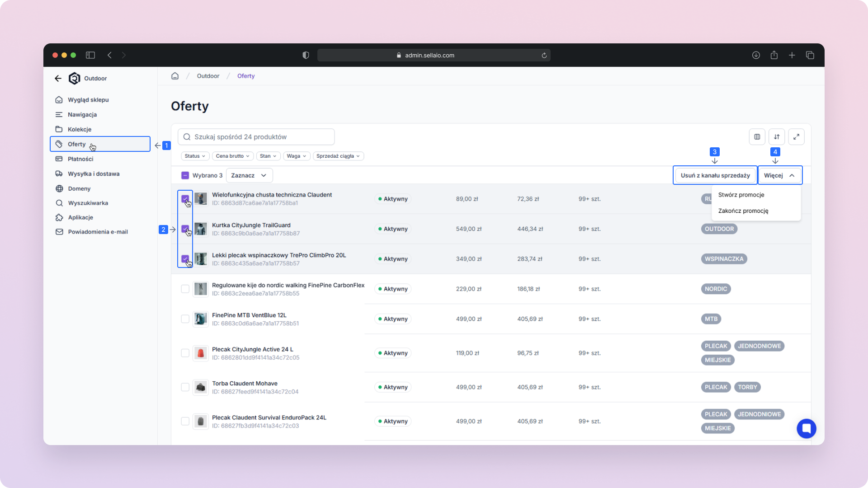Reload page with browser refresh icon
The image size is (868, 488).
click(544, 55)
